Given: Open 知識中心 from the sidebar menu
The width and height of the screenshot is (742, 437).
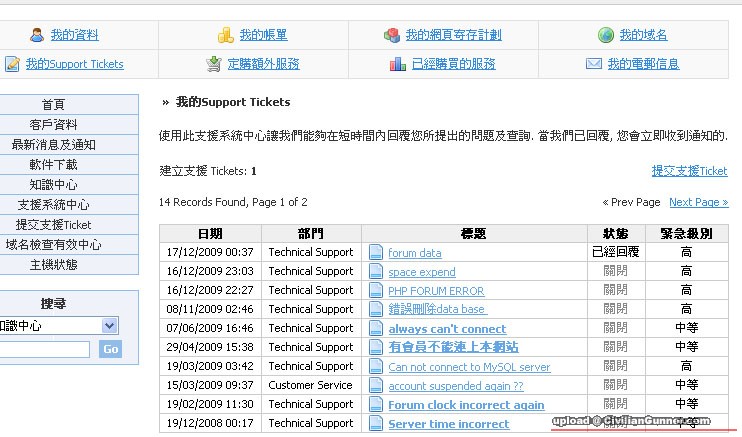Looking at the screenshot, I should (54, 185).
